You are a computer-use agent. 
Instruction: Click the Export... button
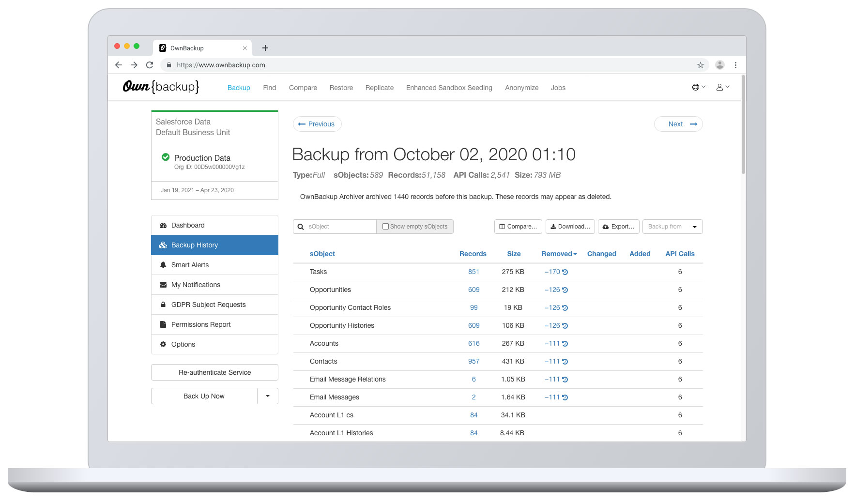619,227
